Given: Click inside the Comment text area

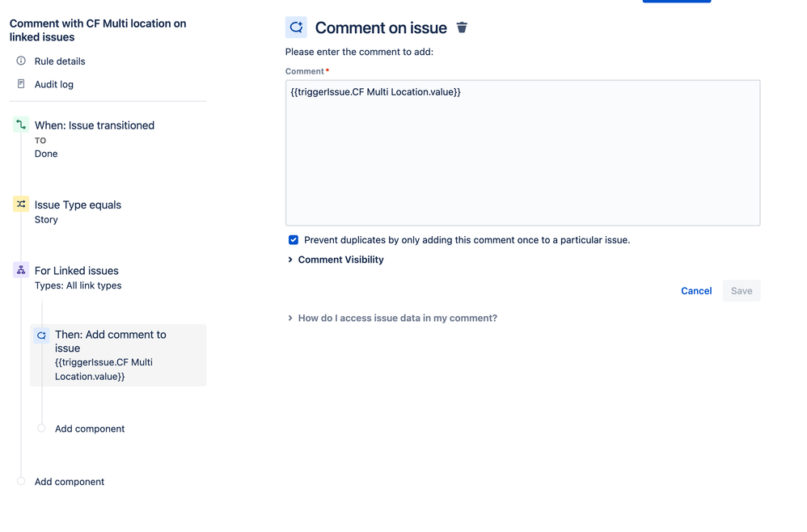Looking at the screenshot, I should 522,152.
